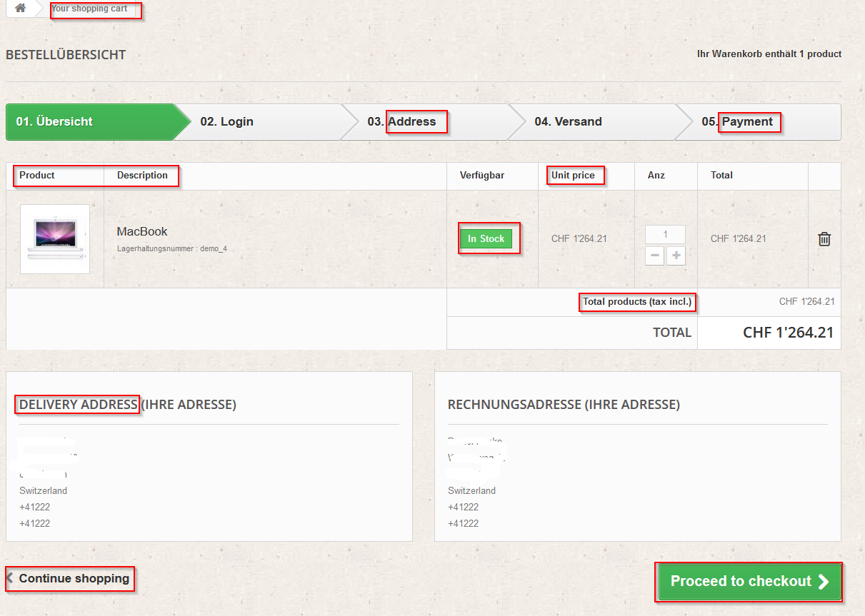Click the Proceed to checkout button
This screenshot has height=616, width=865.
(749, 582)
